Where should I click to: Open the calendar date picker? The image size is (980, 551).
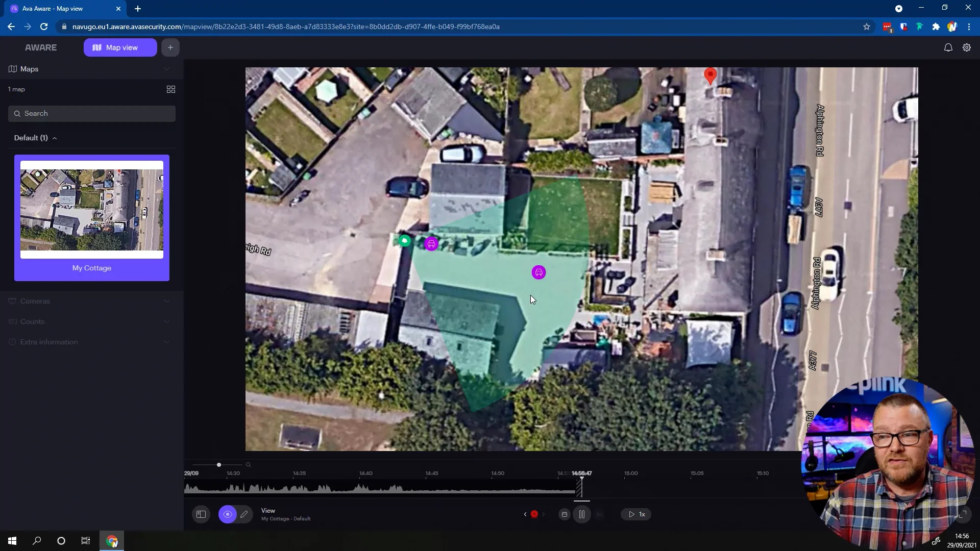564,514
